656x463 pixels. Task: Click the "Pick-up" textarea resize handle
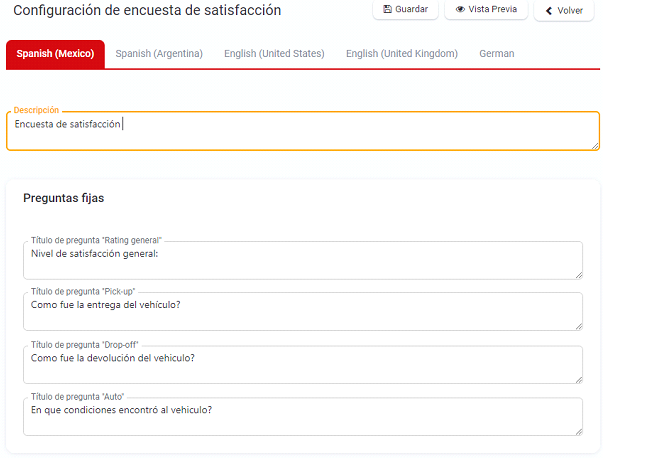tap(578, 325)
